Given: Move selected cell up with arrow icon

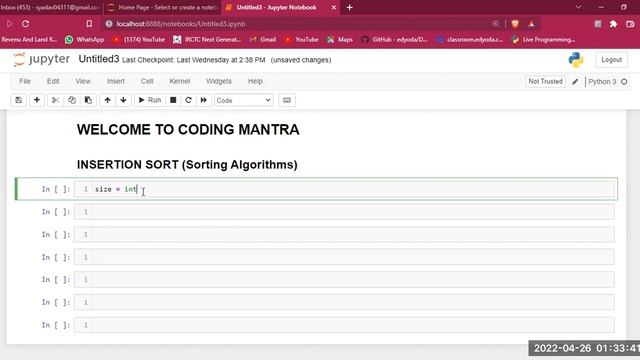Looking at the screenshot, I should point(107,100).
